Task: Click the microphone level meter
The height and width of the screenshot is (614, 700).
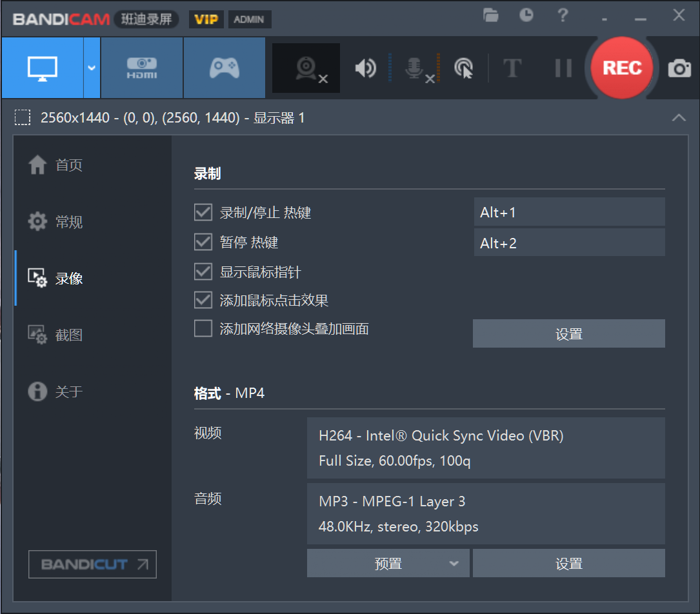Action: coord(439,68)
